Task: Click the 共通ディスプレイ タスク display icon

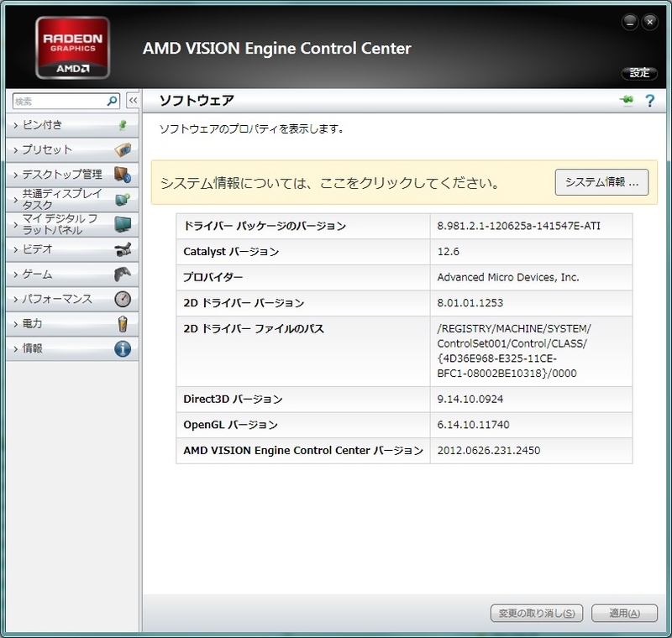Action: 123,200
